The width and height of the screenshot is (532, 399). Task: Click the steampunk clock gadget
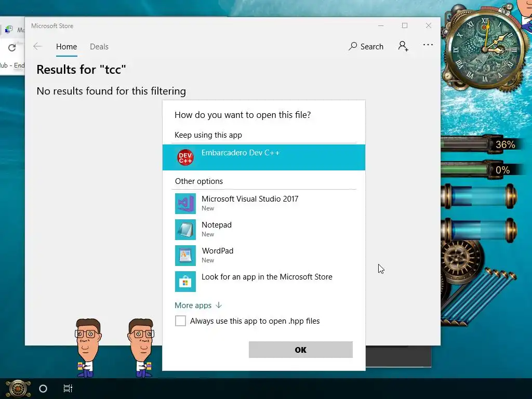pos(485,49)
